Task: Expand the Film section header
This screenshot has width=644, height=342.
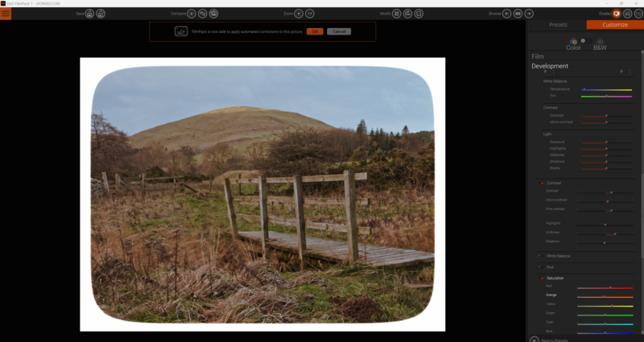Action: [538, 56]
